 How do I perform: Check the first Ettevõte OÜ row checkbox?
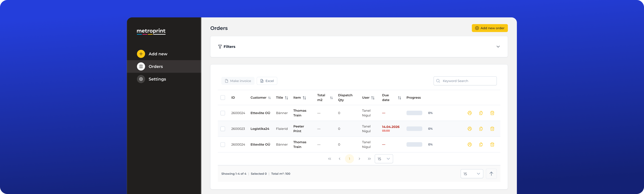[x=223, y=113]
